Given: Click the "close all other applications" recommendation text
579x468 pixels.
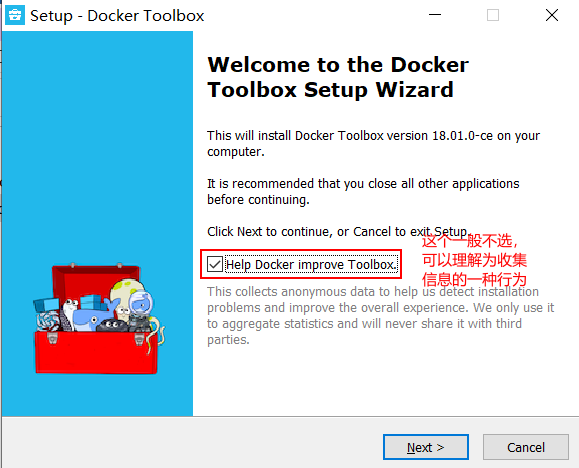Looking at the screenshot, I should (363, 191).
